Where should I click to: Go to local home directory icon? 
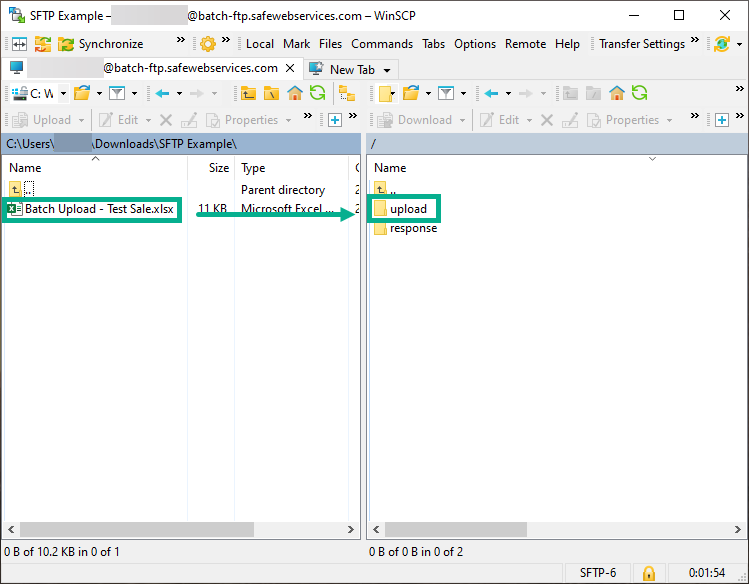click(295, 93)
